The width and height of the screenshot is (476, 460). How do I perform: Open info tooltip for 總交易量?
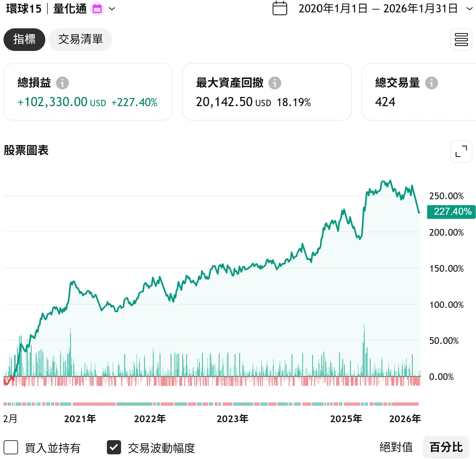431,83
